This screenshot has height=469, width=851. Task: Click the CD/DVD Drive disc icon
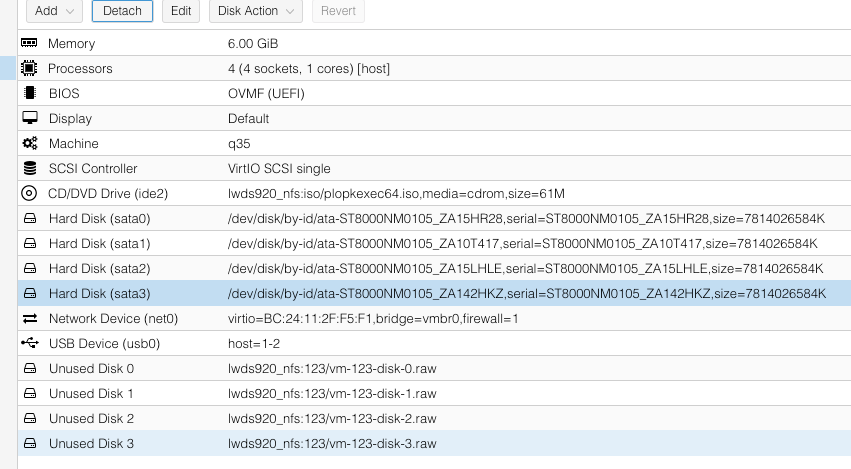29,194
